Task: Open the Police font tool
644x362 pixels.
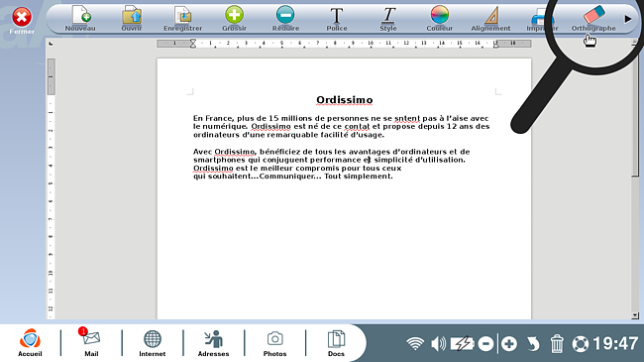Action: (337, 19)
